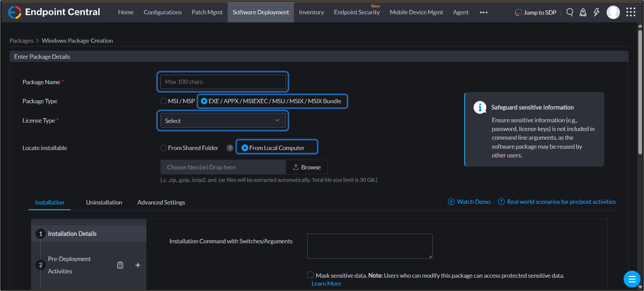Go back to Packages breadcrumb
Image resolution: width=644 pixels, height=291 pixels.
(21, 41)
